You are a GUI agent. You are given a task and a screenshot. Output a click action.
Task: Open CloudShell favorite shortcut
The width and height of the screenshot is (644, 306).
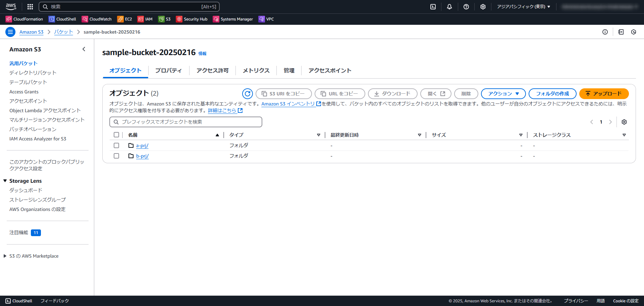click(x=62, y=19)
